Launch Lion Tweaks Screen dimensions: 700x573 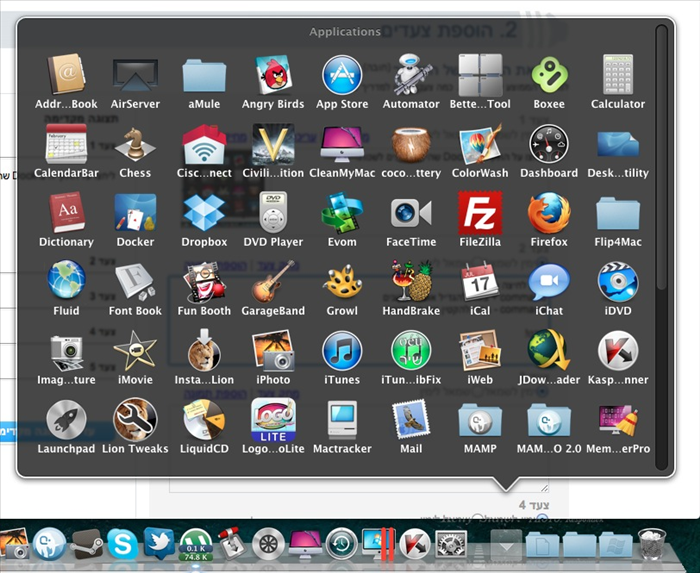point(135,419)
